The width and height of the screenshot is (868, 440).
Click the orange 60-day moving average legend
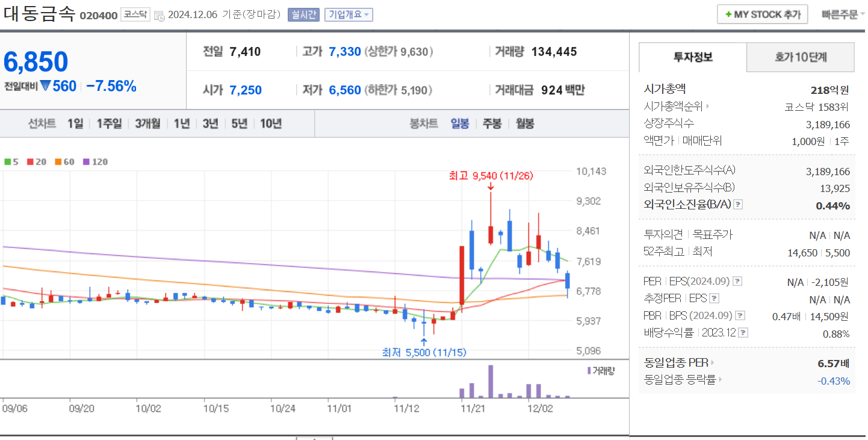pos(64,162)
